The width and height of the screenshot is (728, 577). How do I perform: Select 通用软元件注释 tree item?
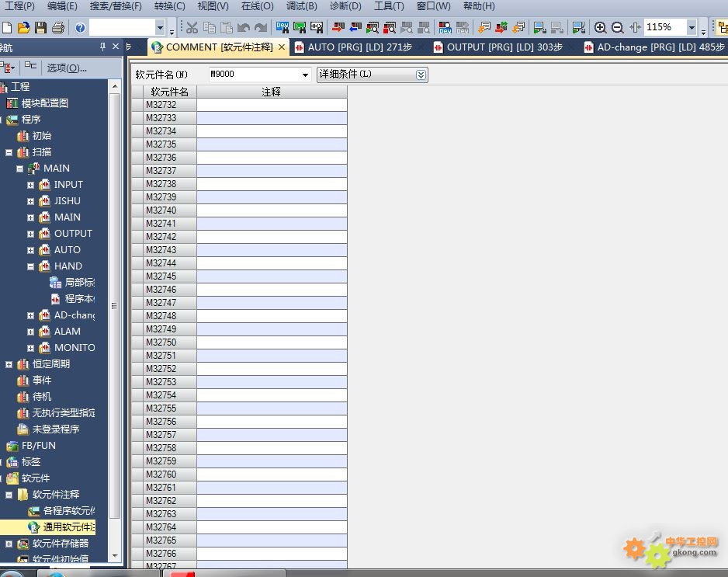[x=69, y=527]
